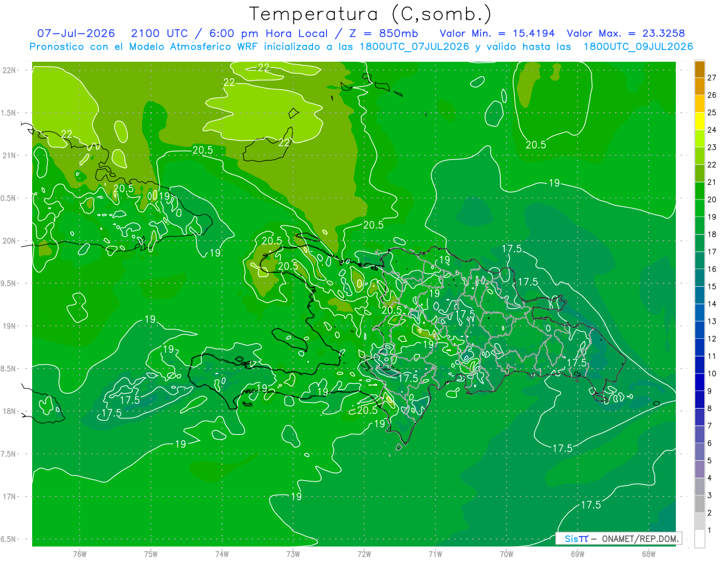
Task: Pick the gray swatch between 2 and 3
Action: (x=699, y=504)
